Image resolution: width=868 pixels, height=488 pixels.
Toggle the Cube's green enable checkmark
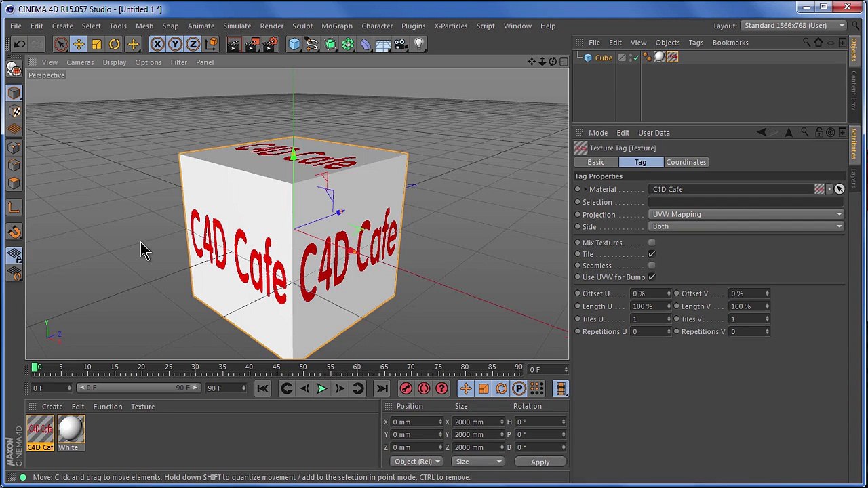pos(635,58)
